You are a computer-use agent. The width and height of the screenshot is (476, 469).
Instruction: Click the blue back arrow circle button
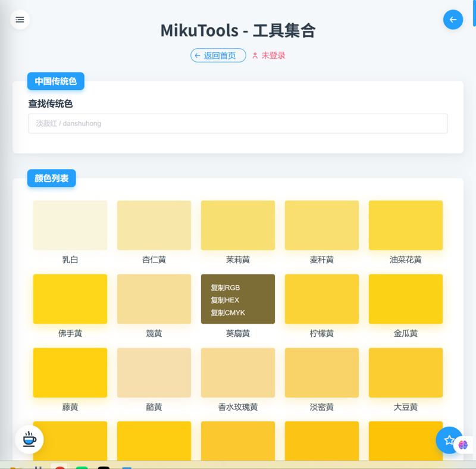coord(453,20)
